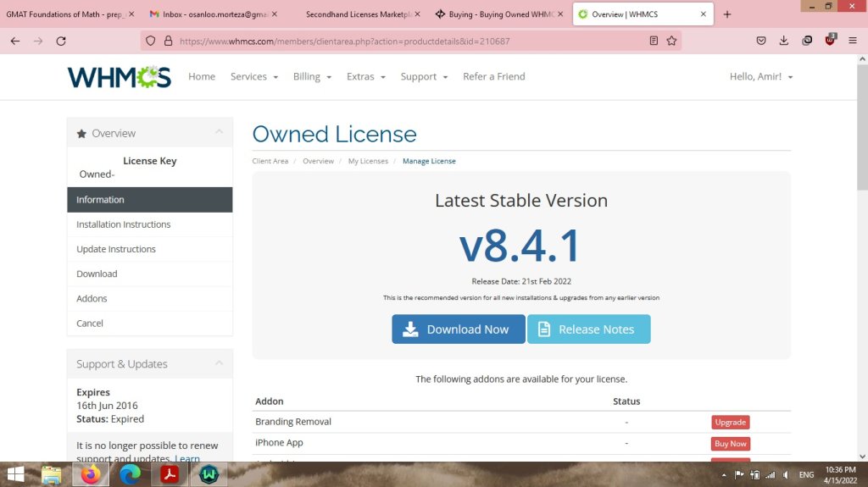
Task: Collapse the Overview sidebar panel chevron
Action: coord(220,132)
